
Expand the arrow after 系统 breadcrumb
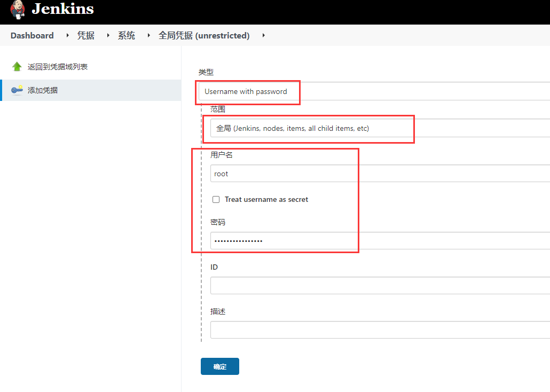(148, 36)
